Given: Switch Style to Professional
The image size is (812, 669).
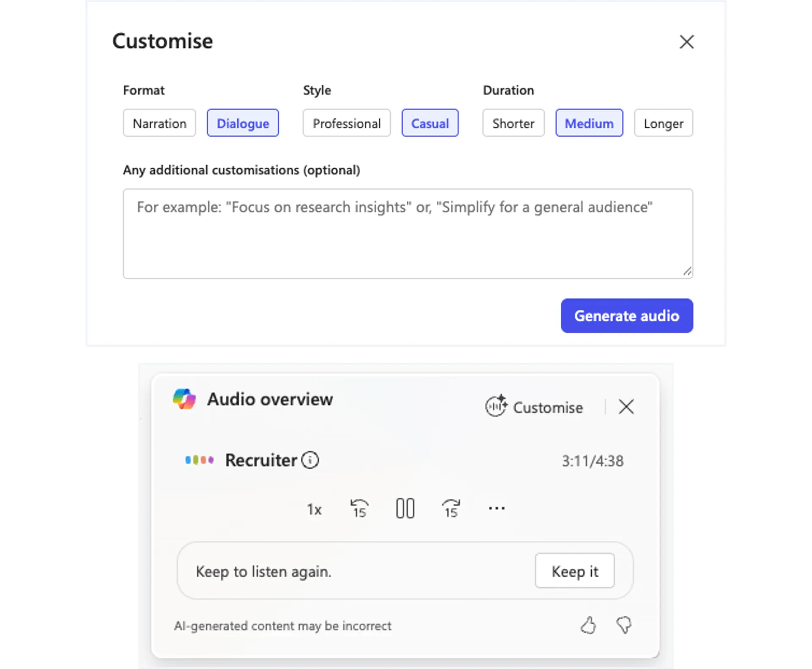Looking at the screenshot, I should [x=346, y=123].
